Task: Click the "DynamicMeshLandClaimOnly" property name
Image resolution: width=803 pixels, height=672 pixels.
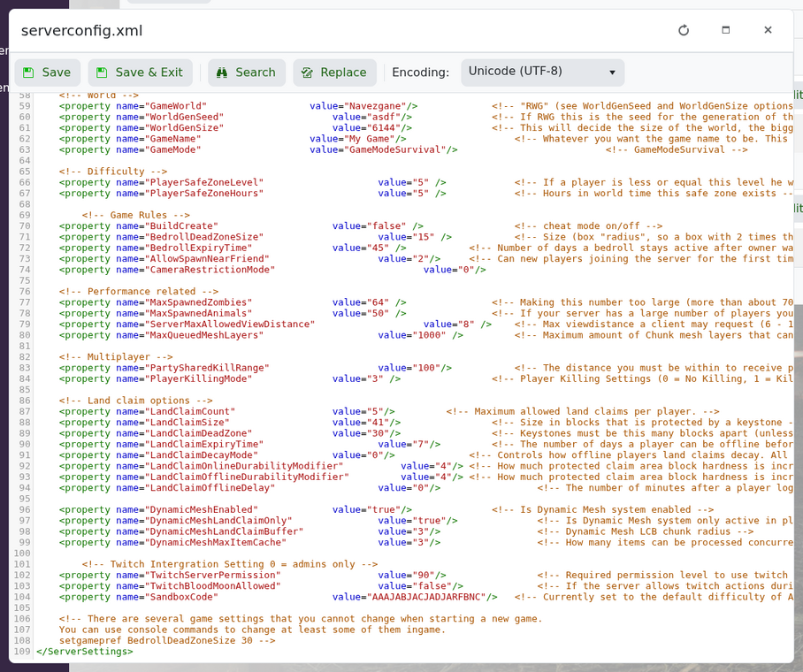Action: [x=218, y=521]
